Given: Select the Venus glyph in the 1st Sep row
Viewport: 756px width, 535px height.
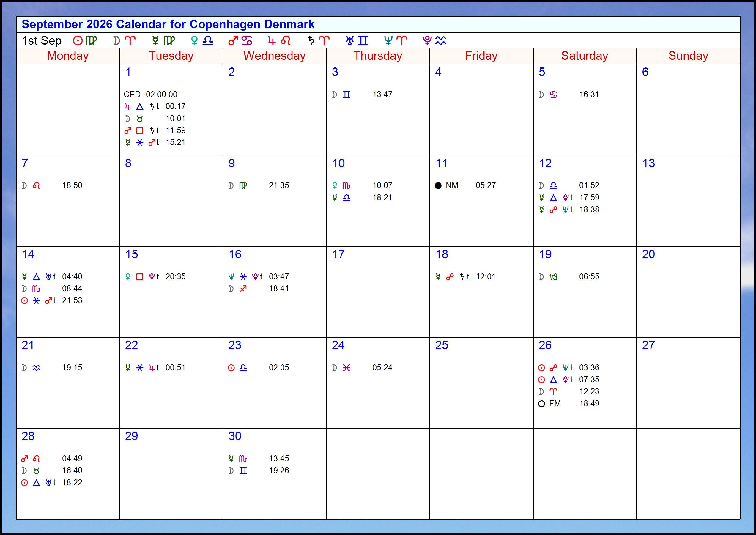Looking at the screenshot, I should 194,41.
